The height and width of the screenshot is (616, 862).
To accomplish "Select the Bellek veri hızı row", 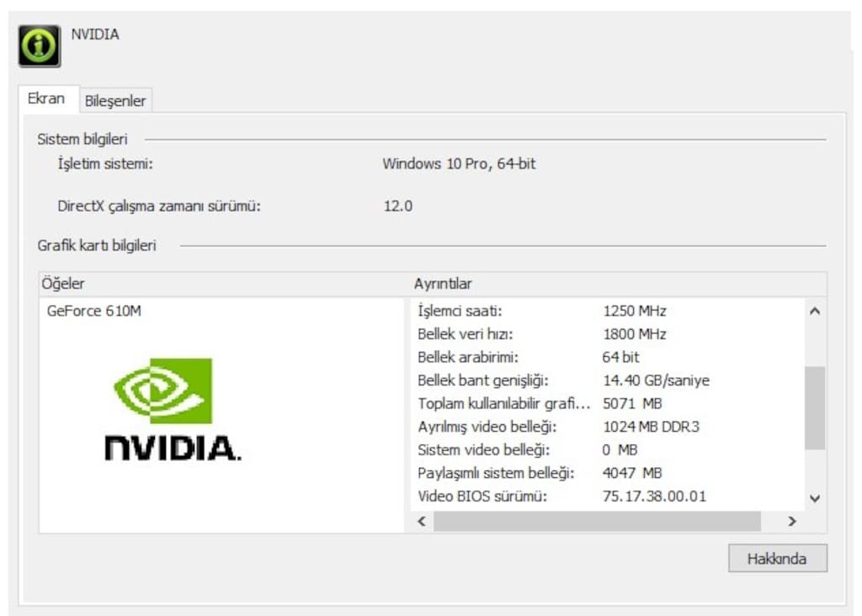I will [x=608, y=334].
